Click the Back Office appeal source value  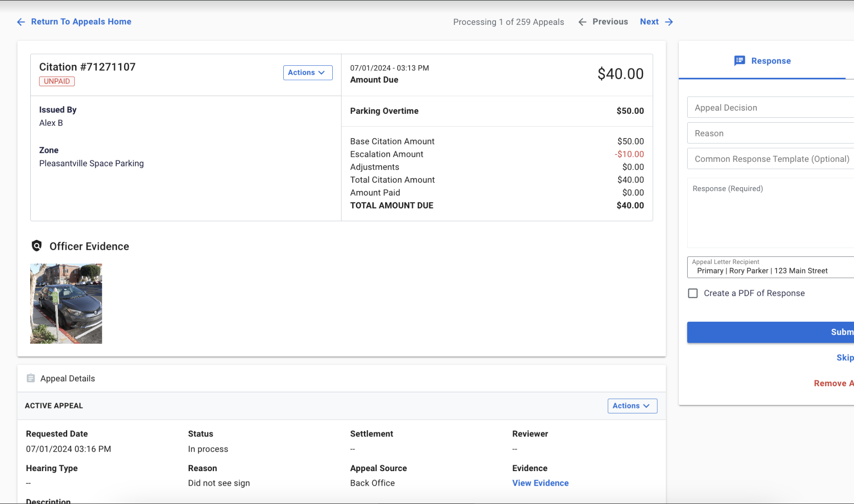(x=372, y=483)
